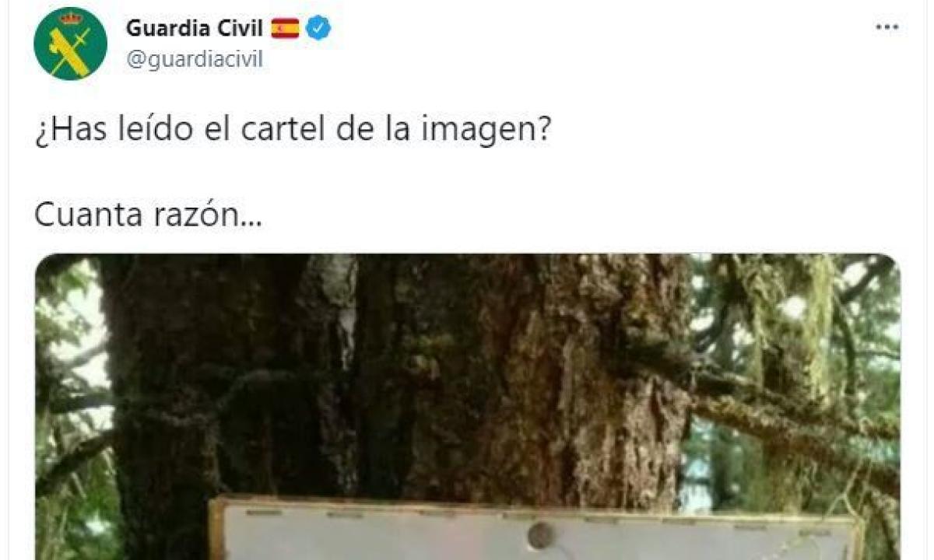Click the crossed sword emblem in avatar
This screenshot has width=934, height=560.
(70, 51)
